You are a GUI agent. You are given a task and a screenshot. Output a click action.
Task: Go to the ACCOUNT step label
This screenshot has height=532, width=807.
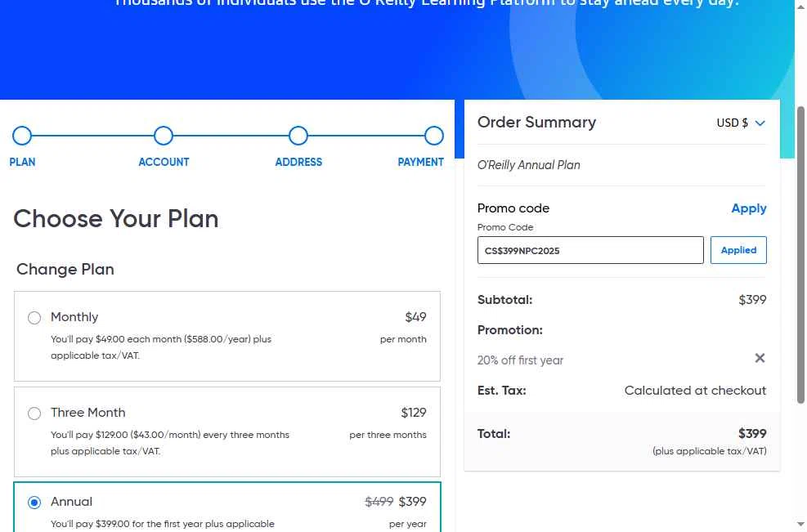pos(164,162)
